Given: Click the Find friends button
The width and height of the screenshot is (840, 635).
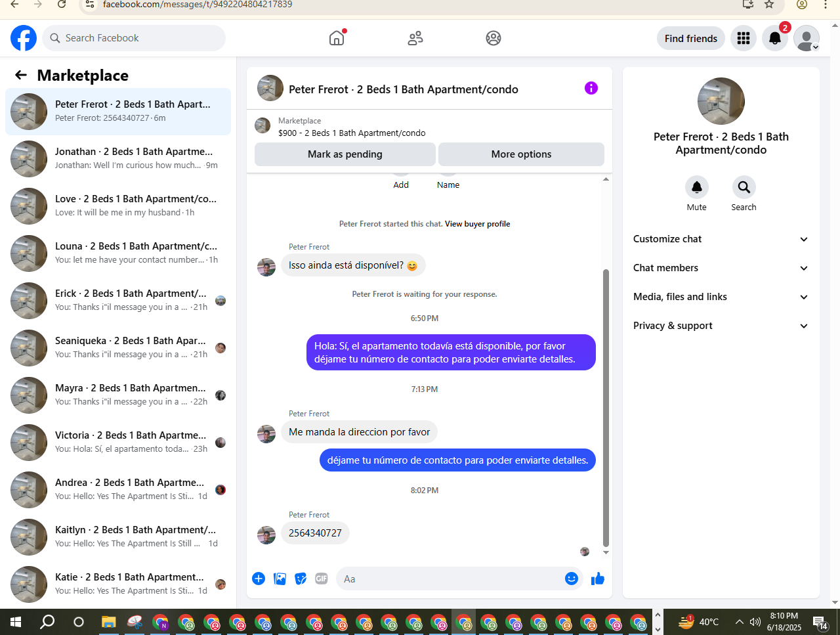Looking at the screenshot, I should (x=691, y=38).
